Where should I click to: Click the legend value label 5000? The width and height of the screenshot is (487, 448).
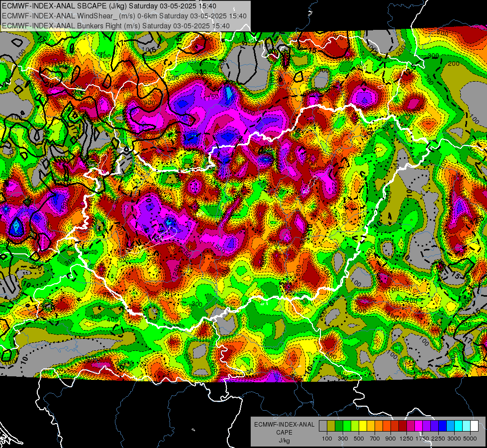(x=470, y=439)
